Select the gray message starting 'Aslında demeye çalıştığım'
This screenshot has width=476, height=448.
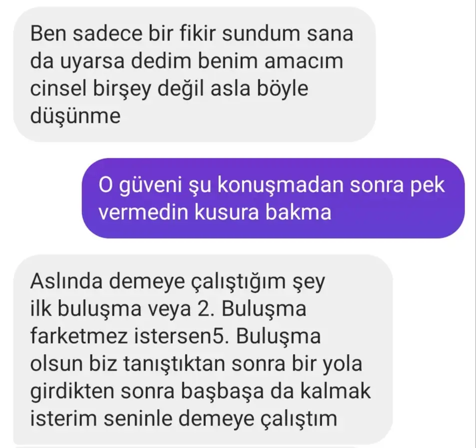203,351
